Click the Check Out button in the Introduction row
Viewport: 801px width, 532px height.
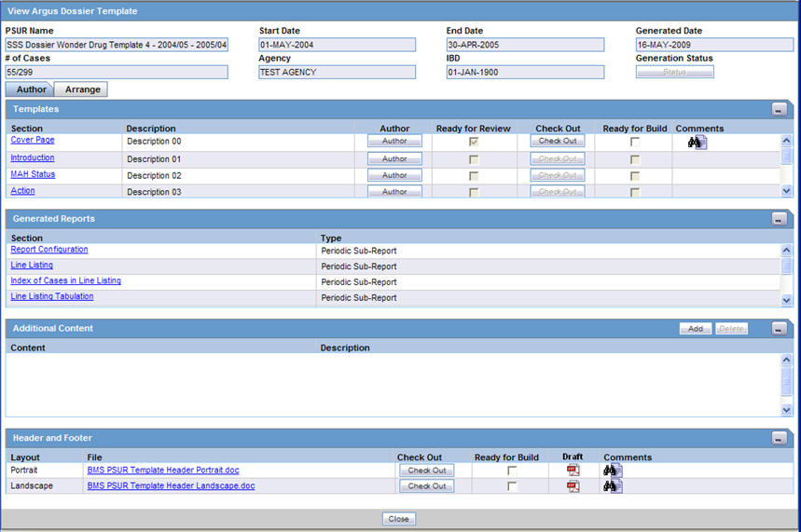coord(558,158)
